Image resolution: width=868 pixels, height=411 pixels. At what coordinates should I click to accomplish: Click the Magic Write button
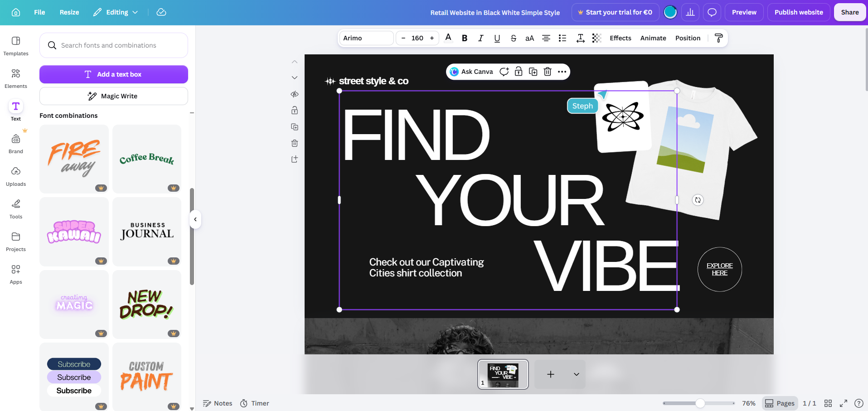(x=114, y=96)
